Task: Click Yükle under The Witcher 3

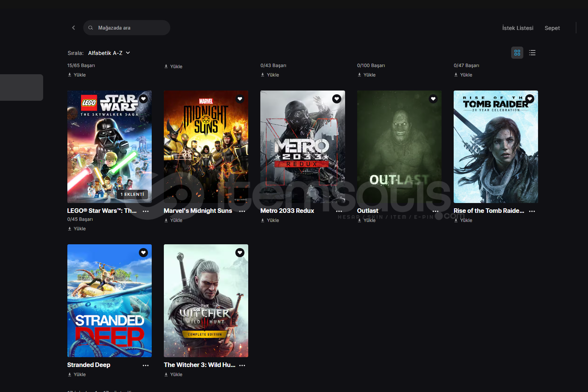Action: coord(173,375)
